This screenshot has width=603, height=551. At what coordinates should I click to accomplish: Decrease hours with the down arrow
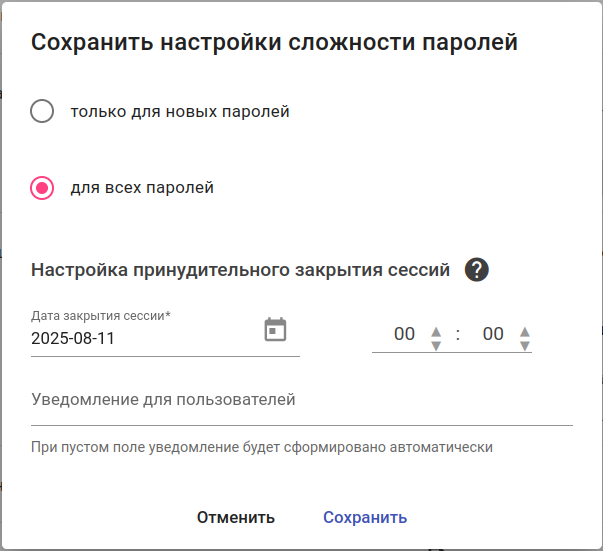[435, 345]
